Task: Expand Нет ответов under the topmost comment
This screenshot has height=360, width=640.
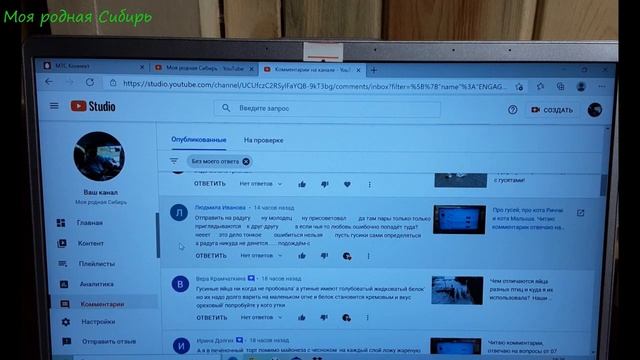Action: [260, 184]
